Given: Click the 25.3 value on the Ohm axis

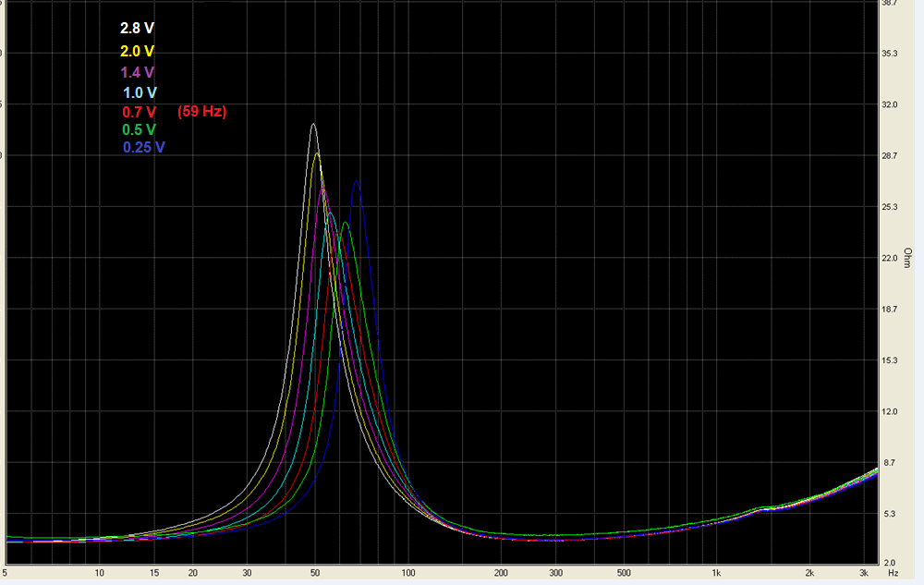Looking at the screenshot, I should coord(889,207).
